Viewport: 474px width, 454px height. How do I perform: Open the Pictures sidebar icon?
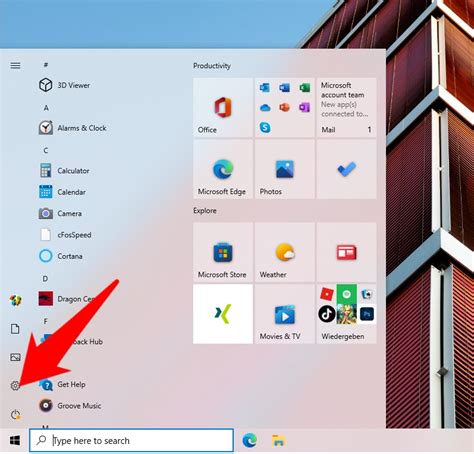point(15,357)
